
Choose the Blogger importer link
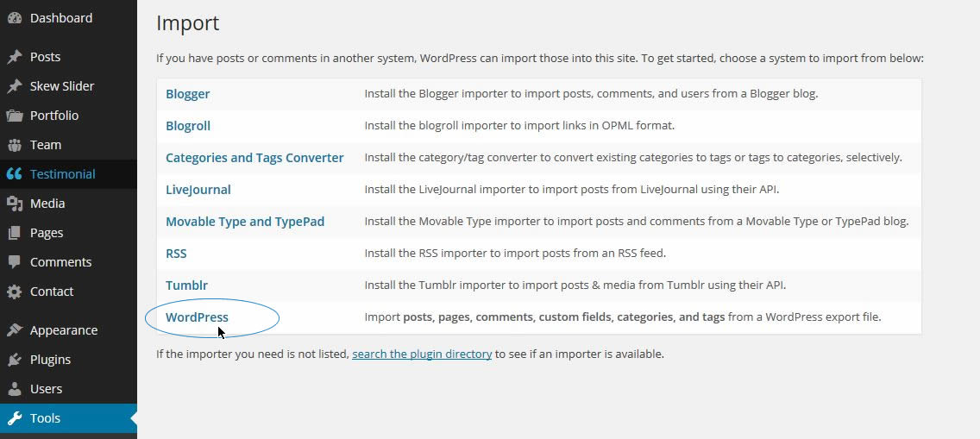187,94
